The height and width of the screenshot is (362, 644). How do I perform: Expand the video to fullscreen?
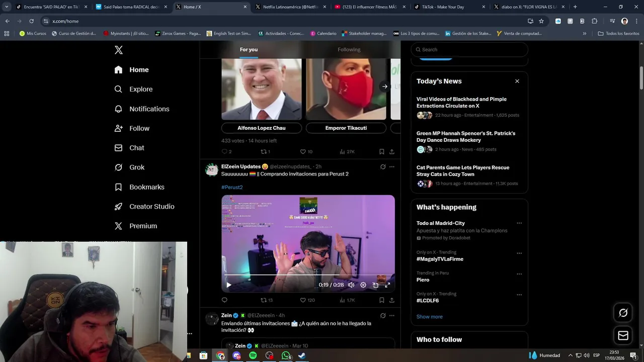click(387, 285)
